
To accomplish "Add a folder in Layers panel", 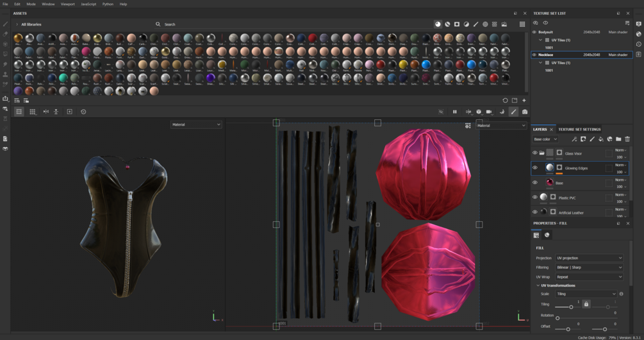I will (x=618, y=139).
